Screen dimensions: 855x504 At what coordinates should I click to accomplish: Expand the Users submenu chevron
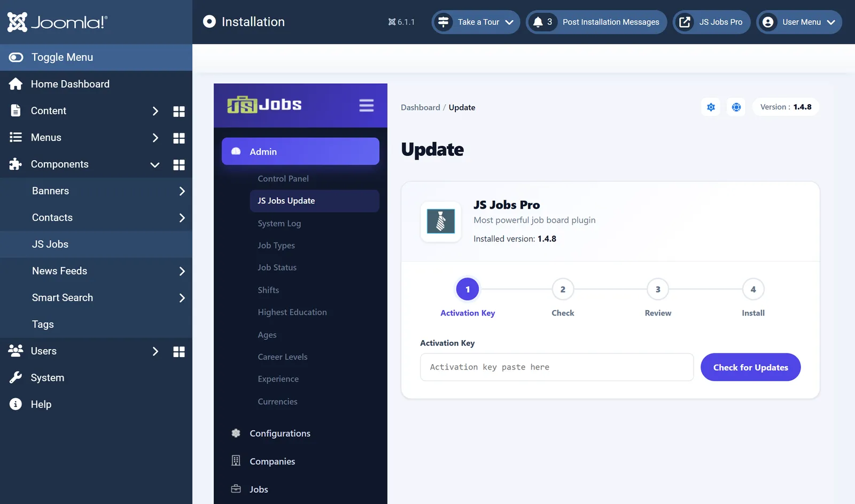(x=155, y=351)
